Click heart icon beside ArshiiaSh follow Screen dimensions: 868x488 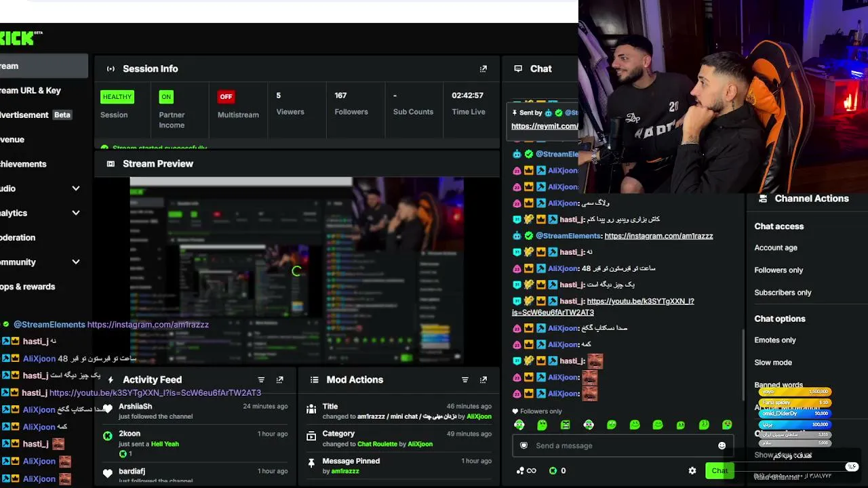107,409
